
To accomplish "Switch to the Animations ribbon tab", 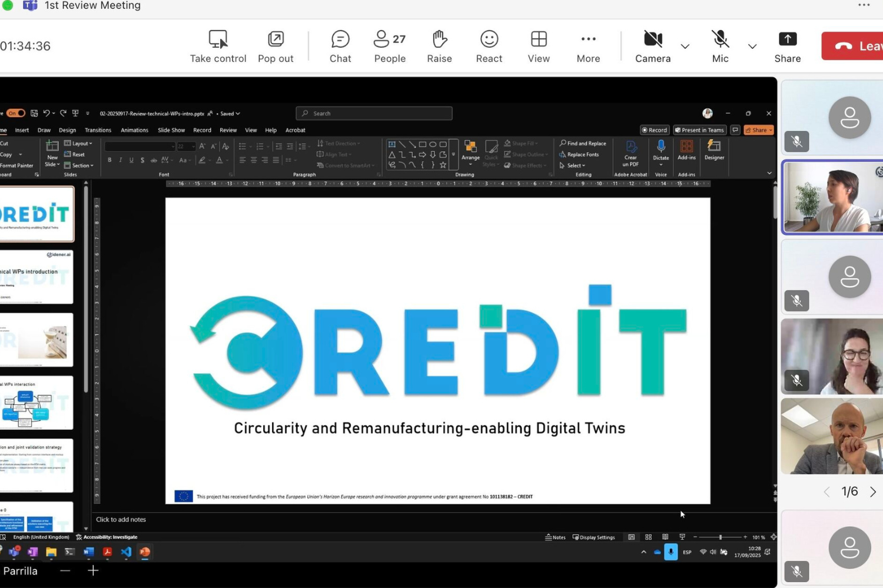I will click(x=134, y=130).
